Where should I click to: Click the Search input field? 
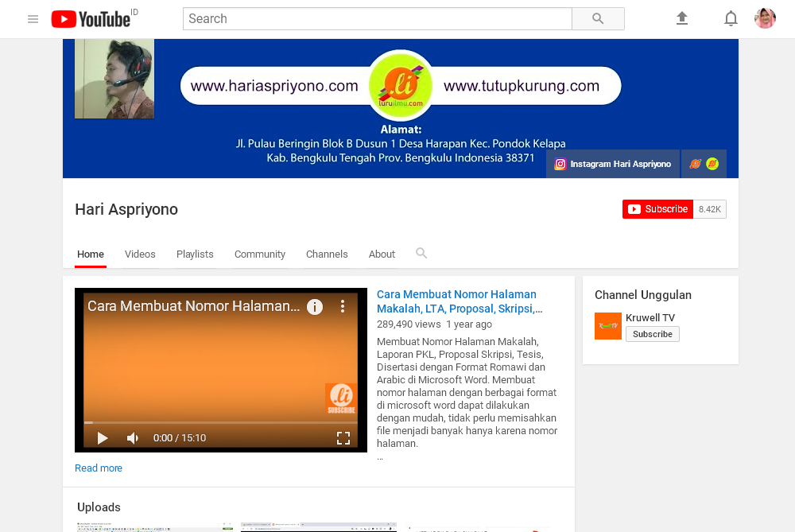click(x=377, y=19)
